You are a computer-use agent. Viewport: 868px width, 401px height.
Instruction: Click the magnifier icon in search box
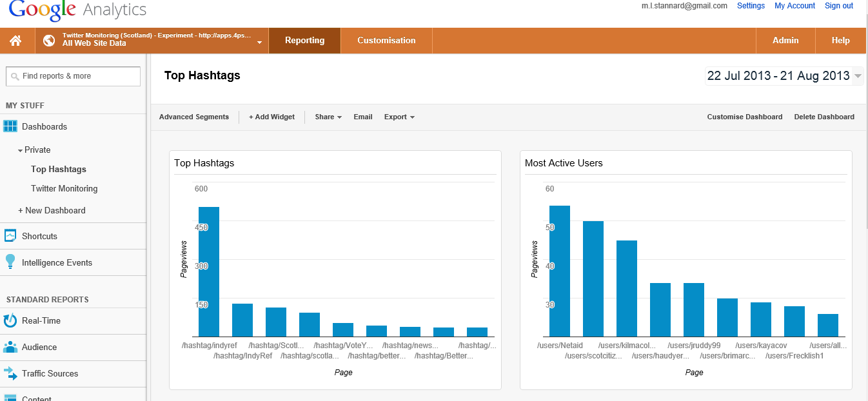pyautogui.click(x=15, y=76)
